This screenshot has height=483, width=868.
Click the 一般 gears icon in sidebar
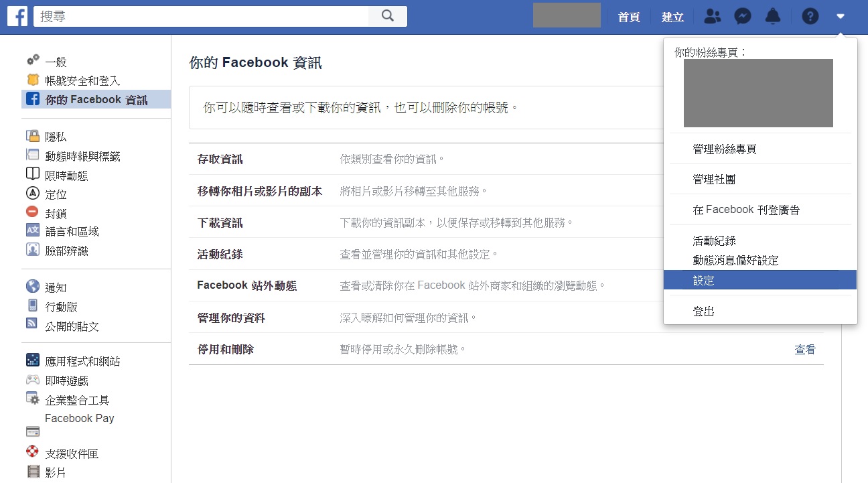pos(33,60)
